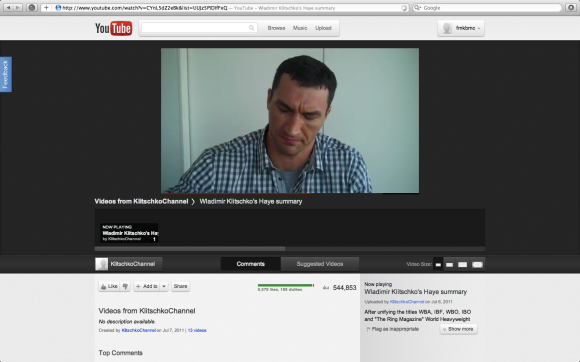
Task: Open the Browse menu item
Action: coord(276,28)
